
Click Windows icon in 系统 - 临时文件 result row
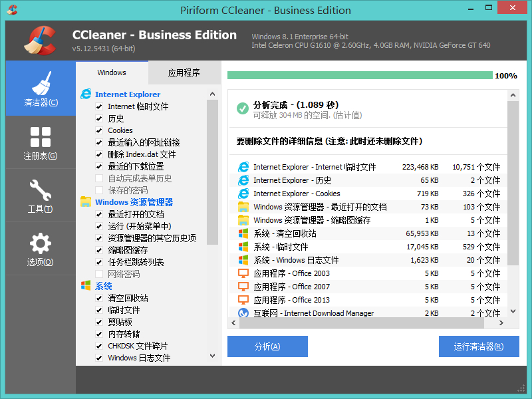[243, 247]
